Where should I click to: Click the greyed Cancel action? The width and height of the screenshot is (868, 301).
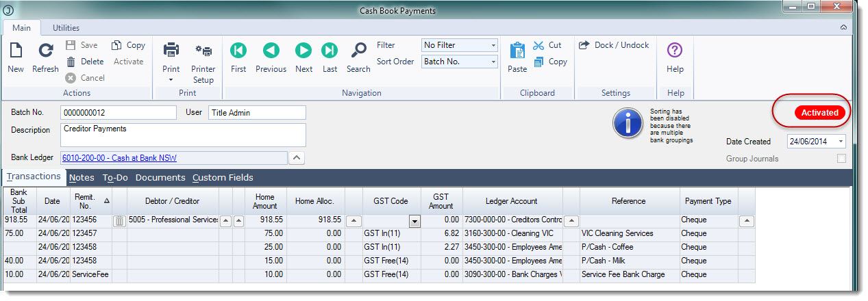click(85, 78)
